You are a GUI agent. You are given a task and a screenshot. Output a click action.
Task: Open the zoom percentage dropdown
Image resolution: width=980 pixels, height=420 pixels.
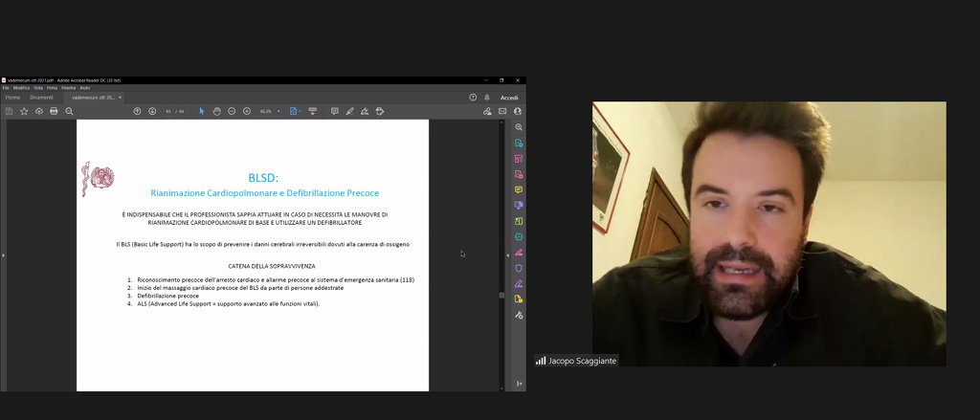(278, 111)
